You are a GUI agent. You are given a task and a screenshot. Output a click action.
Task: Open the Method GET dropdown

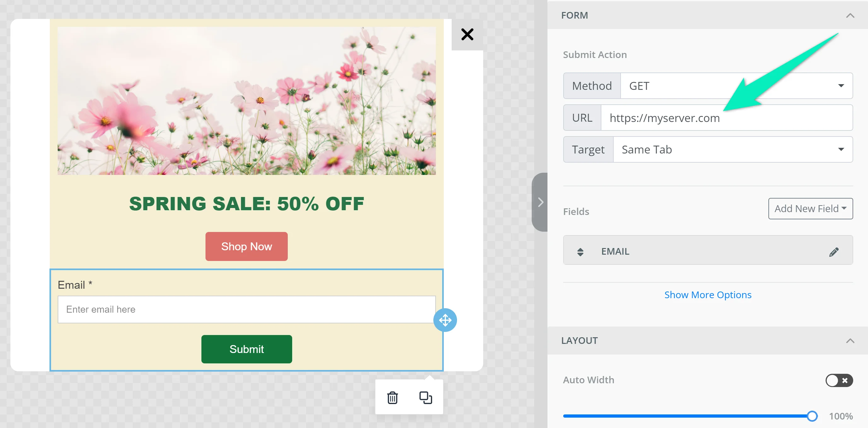[x=736, y=86]
